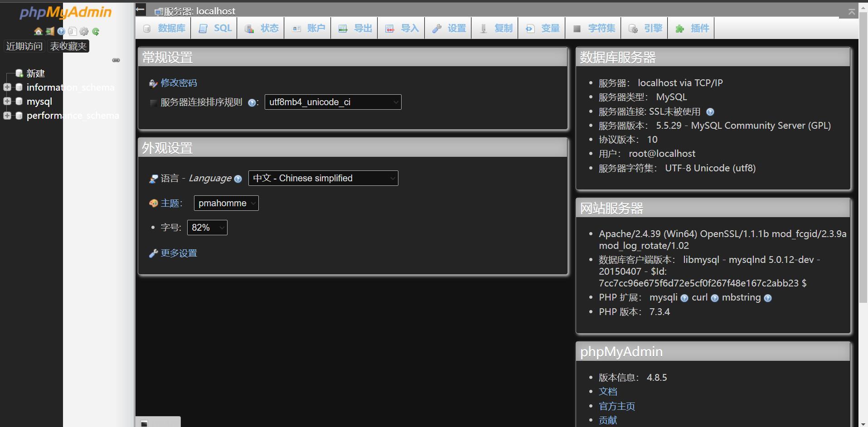Switch to the 字符集 tab
Viewport: 868px width, 427px height.
click(x=594, y=28)
